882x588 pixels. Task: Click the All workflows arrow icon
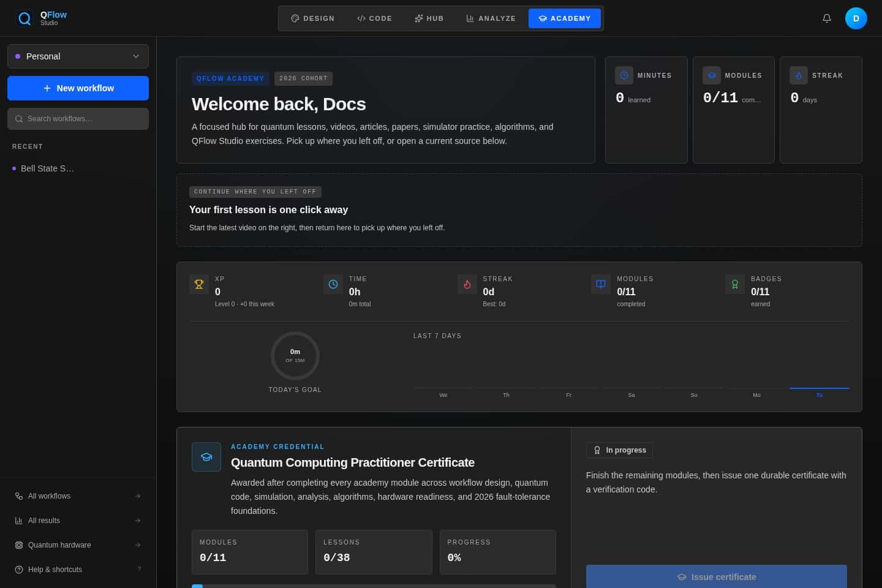click(x=138, y=496)
